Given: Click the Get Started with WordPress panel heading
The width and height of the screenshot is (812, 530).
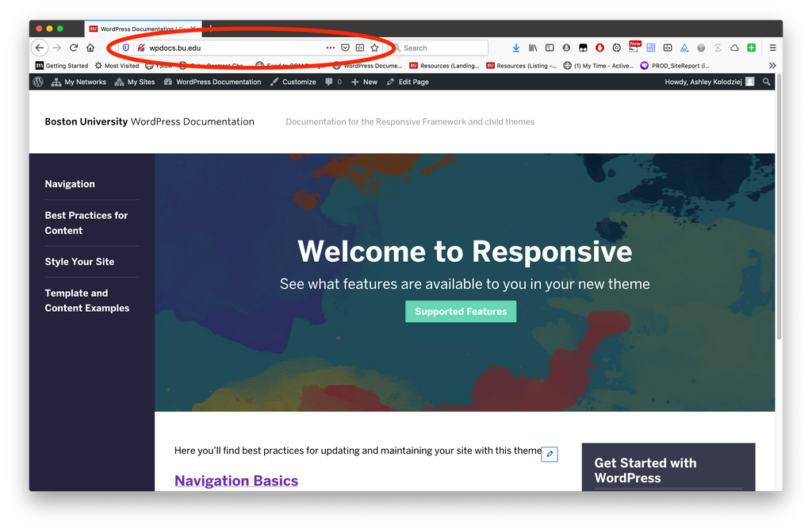Looking at the screenshot, I should pyautogui.click(x=645, y=470).
